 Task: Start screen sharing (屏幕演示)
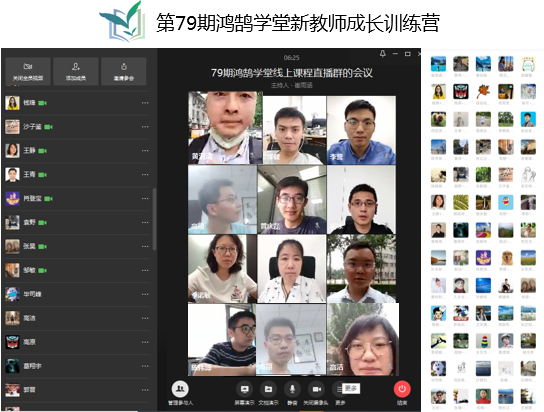point(244,389)
